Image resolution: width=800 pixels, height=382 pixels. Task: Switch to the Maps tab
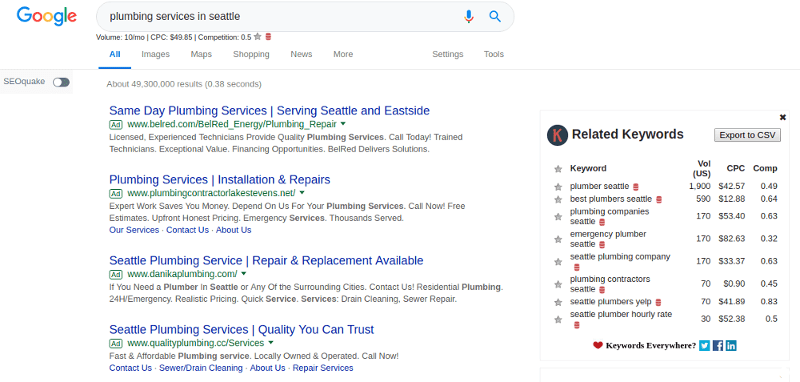(x=201, y=54)
